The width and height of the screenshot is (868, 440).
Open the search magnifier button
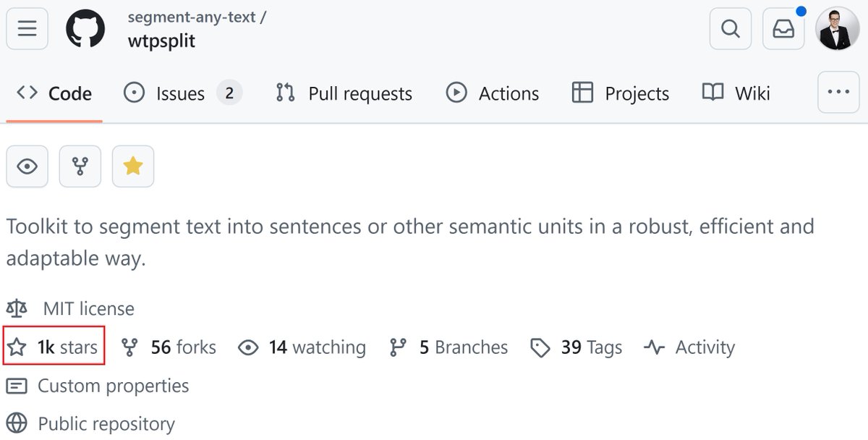pyautogui.click(x=731, y=28)
